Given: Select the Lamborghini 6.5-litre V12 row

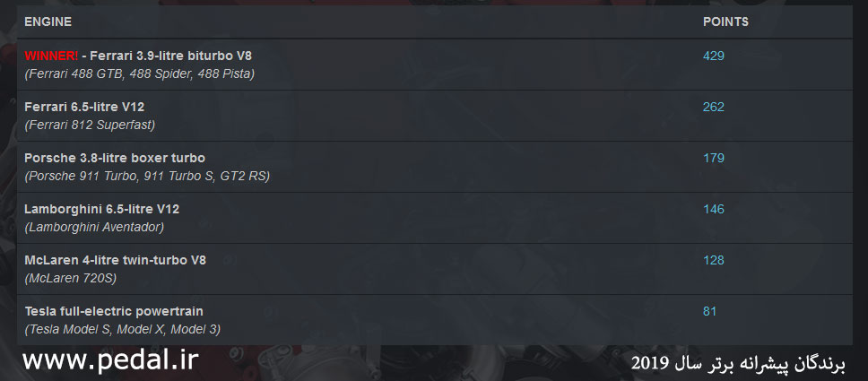Looking at the screenshot, I should pyautogui.click(x=435, y=218).
